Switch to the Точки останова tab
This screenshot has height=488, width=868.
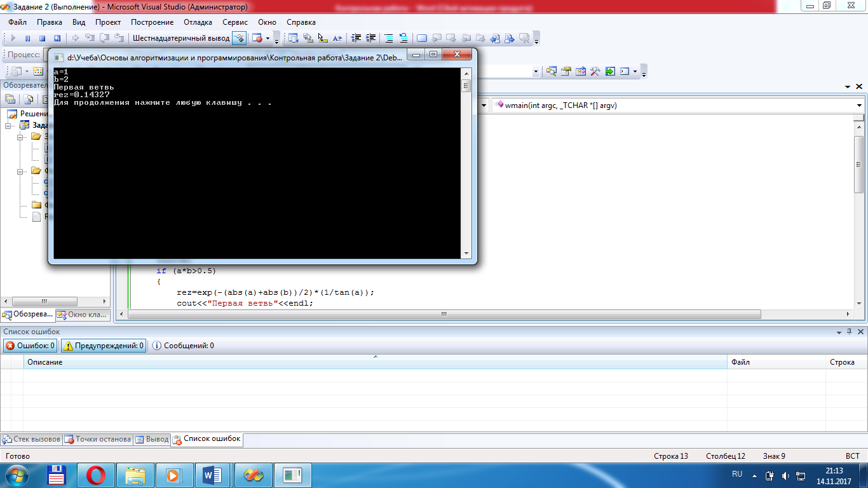pyautogui.click(x=98, y=439)
